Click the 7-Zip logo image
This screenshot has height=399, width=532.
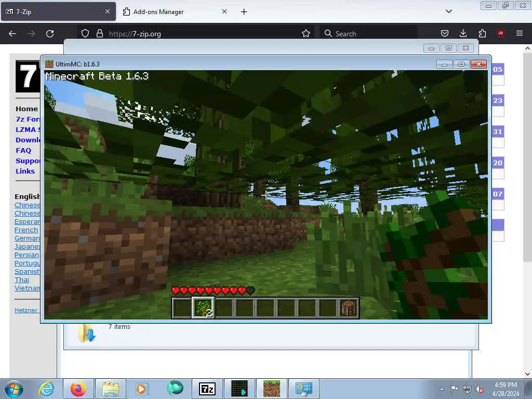point(28,76)
